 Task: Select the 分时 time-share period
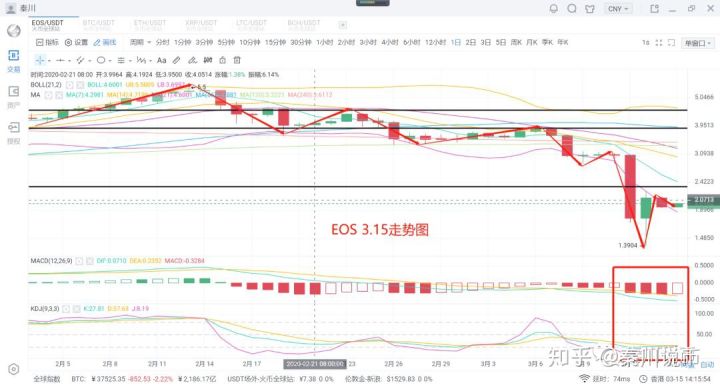(162, 42)
